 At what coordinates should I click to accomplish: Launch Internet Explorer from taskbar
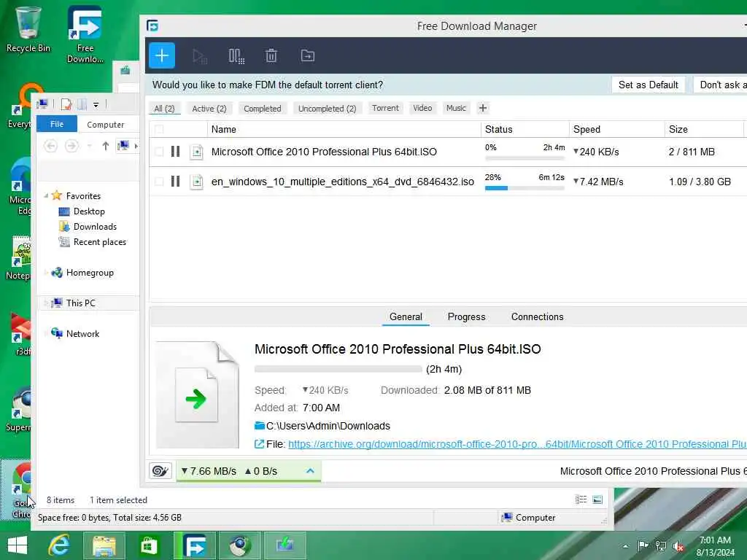(60, 545)
